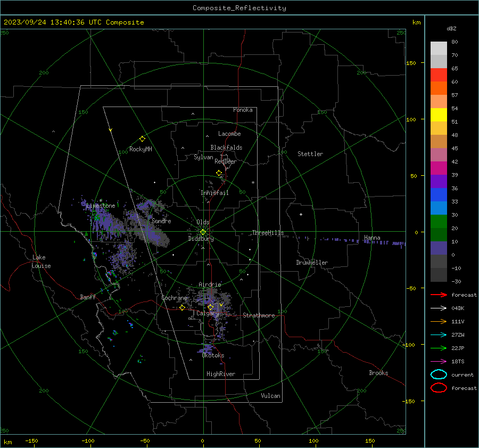Click the Olds town label
This screenshot has width=479, height=448.
coord(203,222)
